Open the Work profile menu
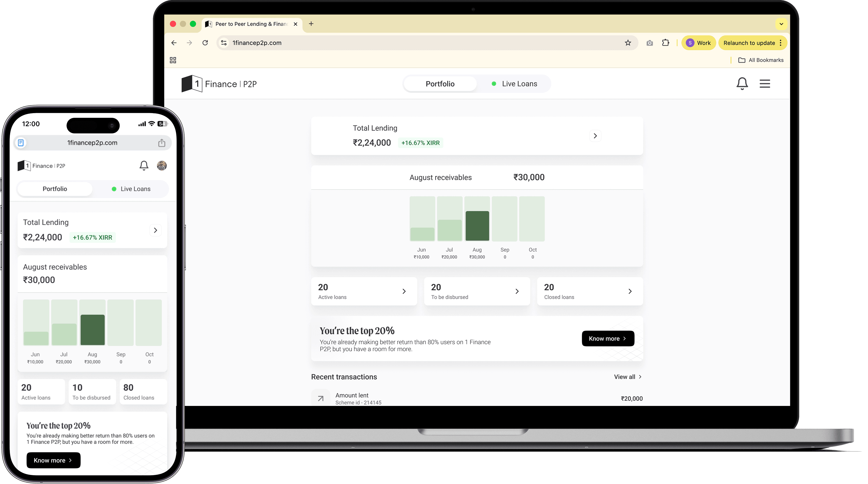 [698, 43]
